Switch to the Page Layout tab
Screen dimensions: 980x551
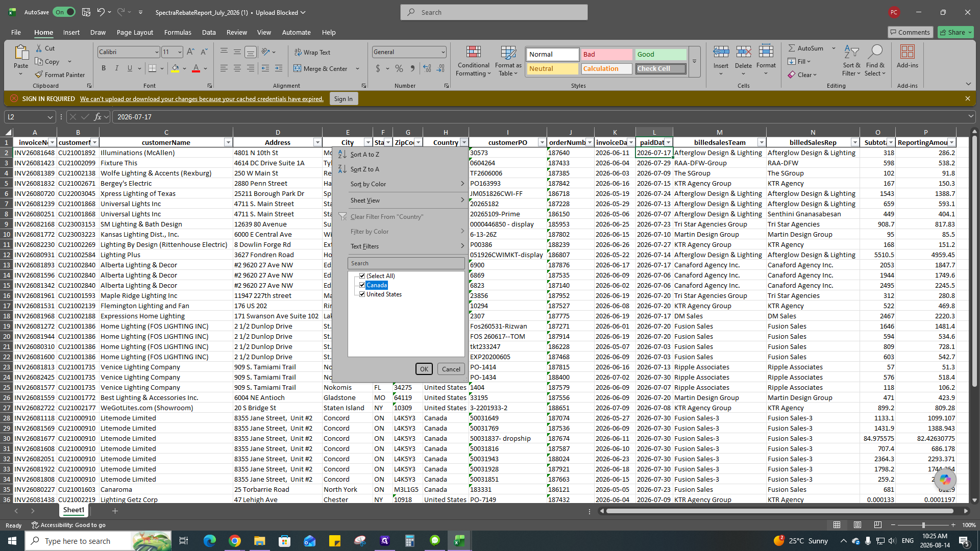135,32
